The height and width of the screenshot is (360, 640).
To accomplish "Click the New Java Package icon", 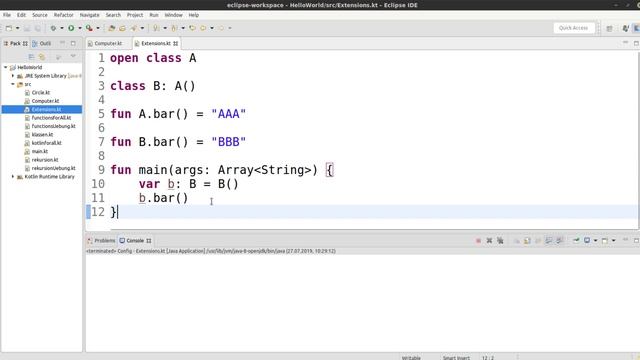I will (x=111, y=28).
